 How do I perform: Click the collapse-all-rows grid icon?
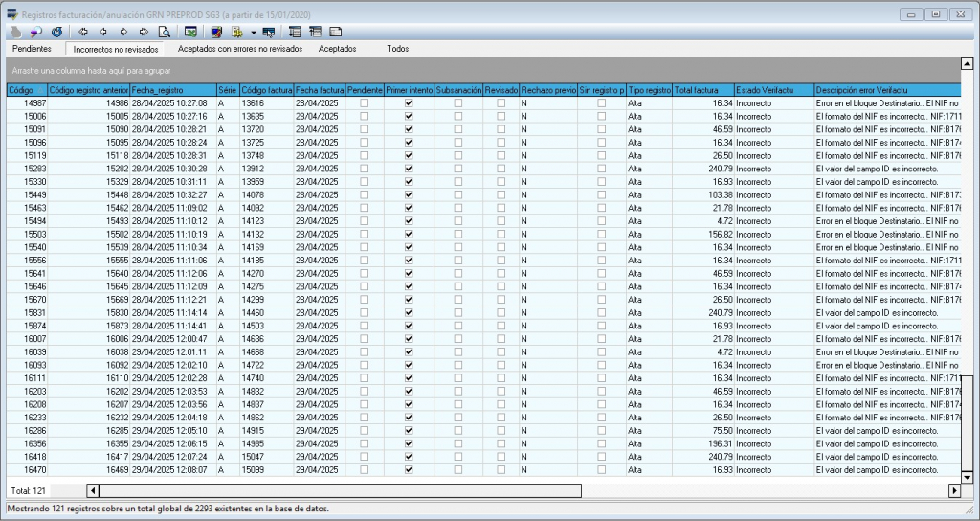315,32
